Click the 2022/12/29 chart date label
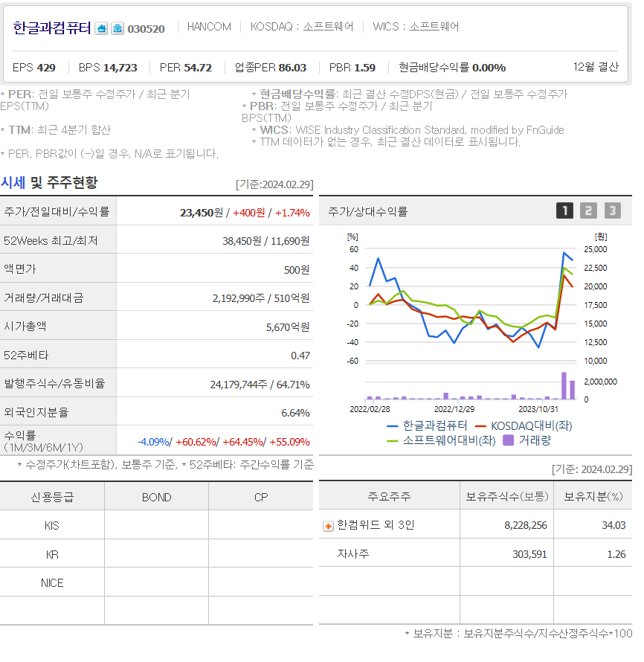Viewport: 644px width, 662px height. [x=454, y=409]
